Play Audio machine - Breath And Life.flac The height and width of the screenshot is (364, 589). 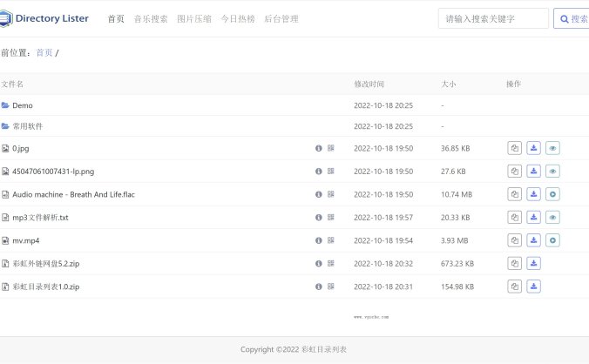click(552, 194)
